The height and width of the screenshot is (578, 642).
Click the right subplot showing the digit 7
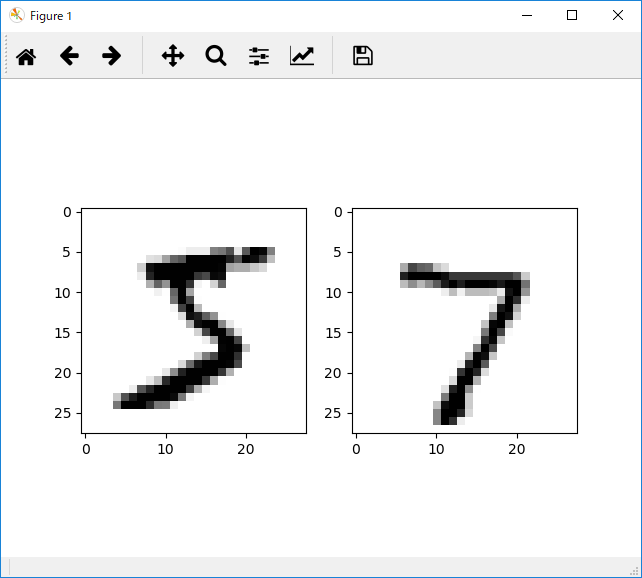pos(465,321)
